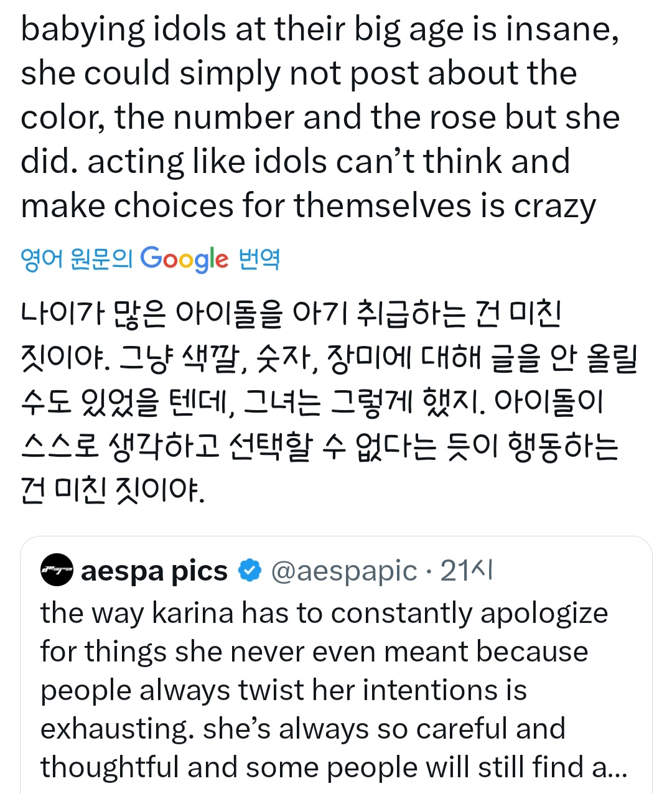Screen dimensions: 672x794
Task: Open the 'aespa pics' display name
Action: tap(154, 571)
